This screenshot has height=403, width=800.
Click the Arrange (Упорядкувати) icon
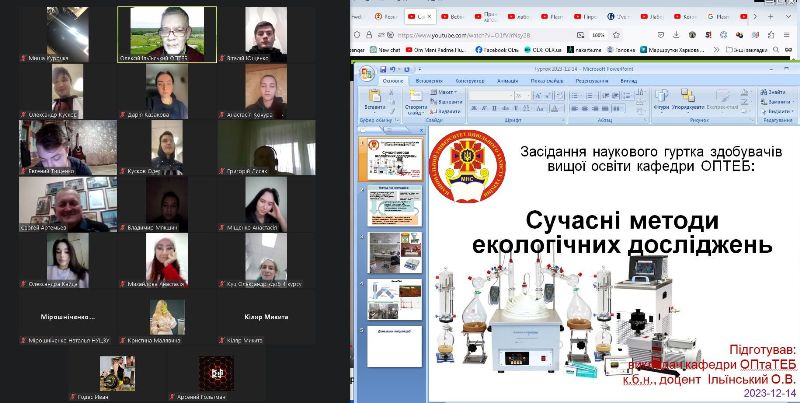point(687,98)
